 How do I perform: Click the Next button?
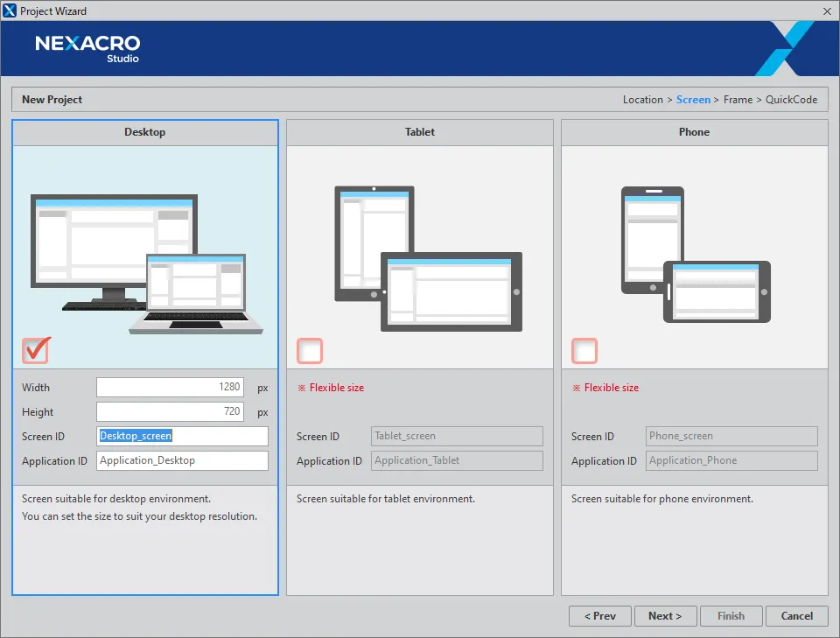point(665,616)
